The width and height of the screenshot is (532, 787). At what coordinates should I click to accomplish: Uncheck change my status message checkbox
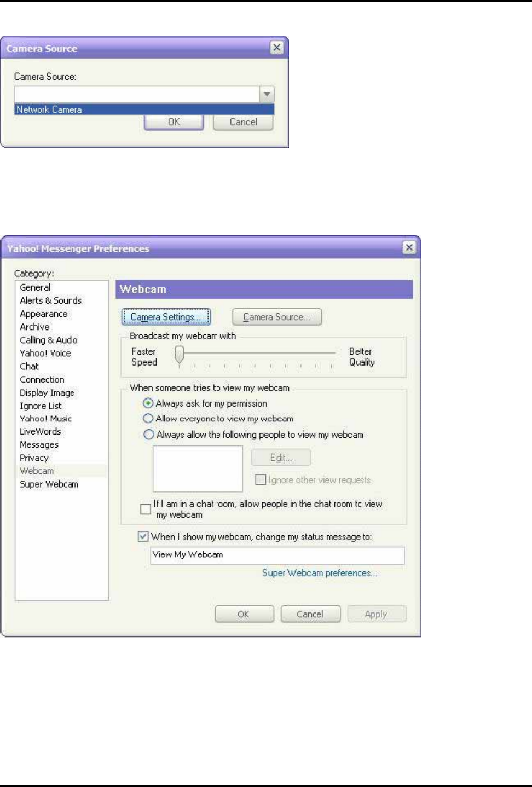pyautogui.click(x=143, y=536)
